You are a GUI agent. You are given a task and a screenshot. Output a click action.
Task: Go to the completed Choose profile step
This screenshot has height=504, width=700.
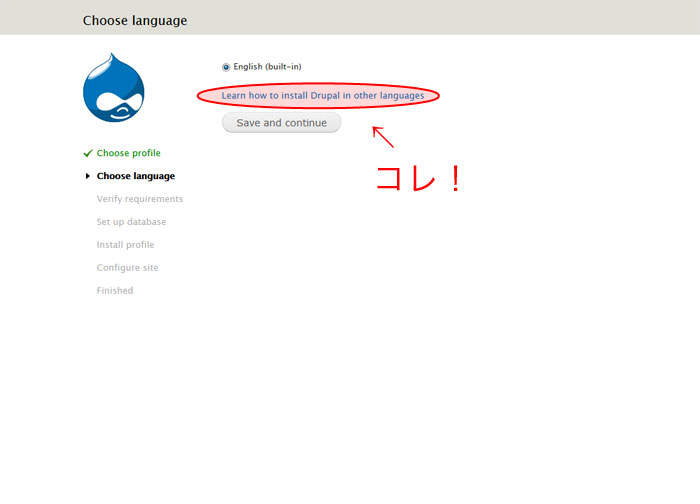click(x=128, y=153)
